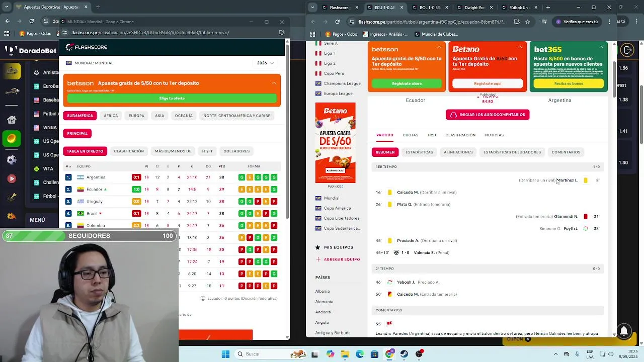Click 'Elige tu oferta' green button
Viewport: 644px width, 362px height.
click(172, 98)
